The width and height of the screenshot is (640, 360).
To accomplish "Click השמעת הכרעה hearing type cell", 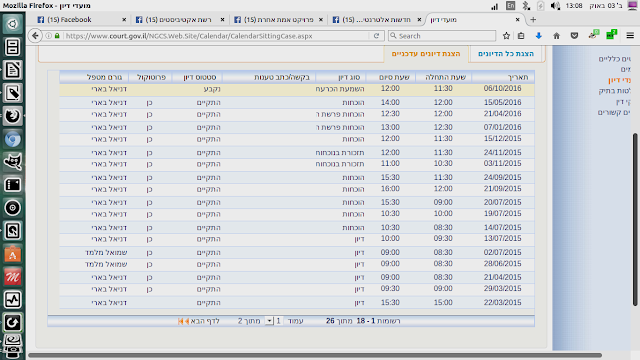I will click(x=340, y=89).
